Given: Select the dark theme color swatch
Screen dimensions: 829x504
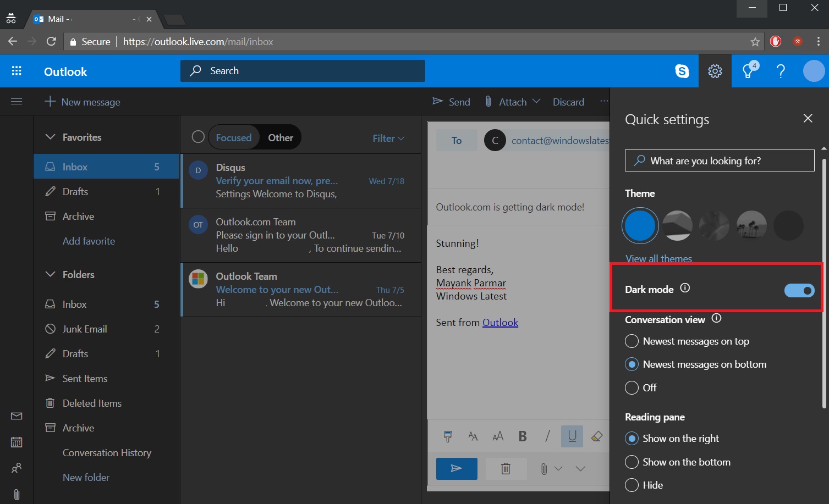Looking at the screenshot, I should (x=788, y=225).
